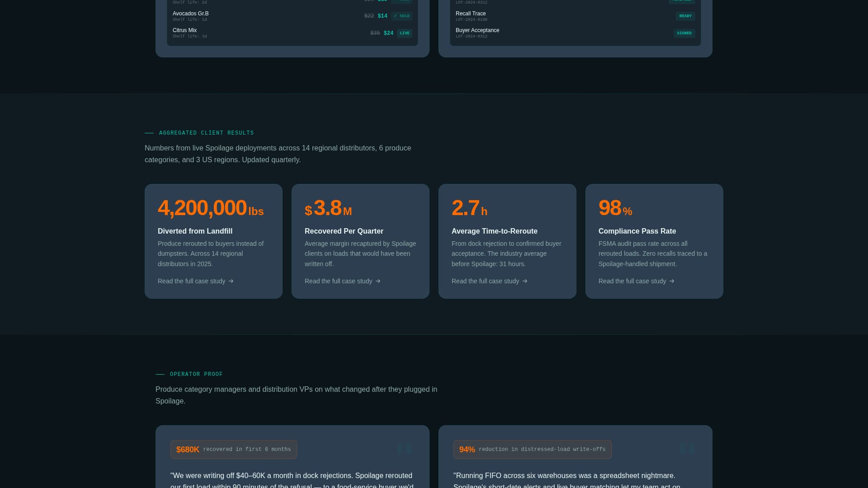
Task: Click the struck-through $35 price
Action: 375,33
